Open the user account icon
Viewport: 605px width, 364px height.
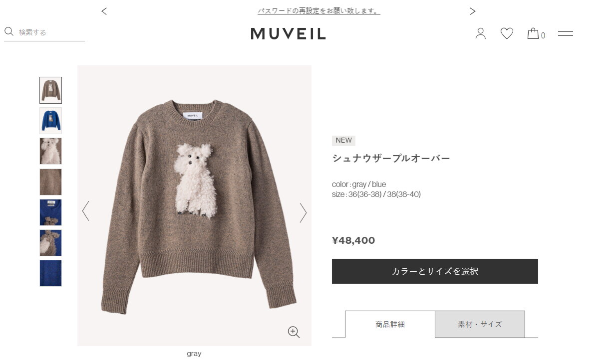[x=480, y=33]
